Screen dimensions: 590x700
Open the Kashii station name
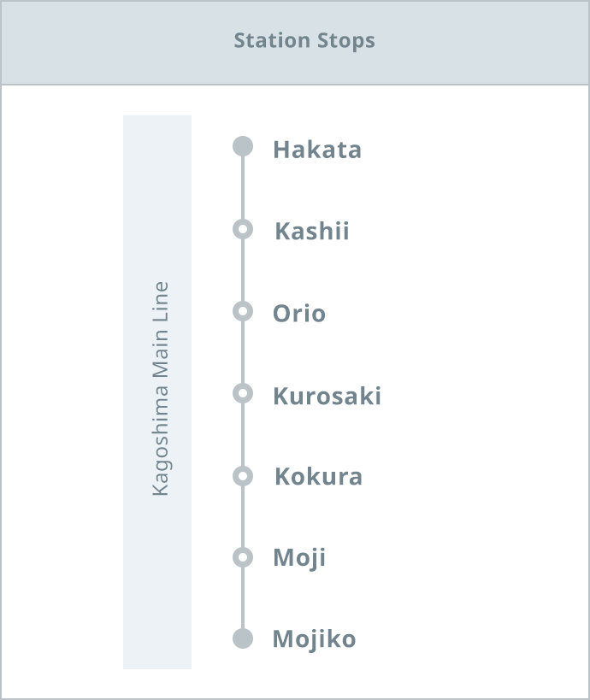point(312,231)
